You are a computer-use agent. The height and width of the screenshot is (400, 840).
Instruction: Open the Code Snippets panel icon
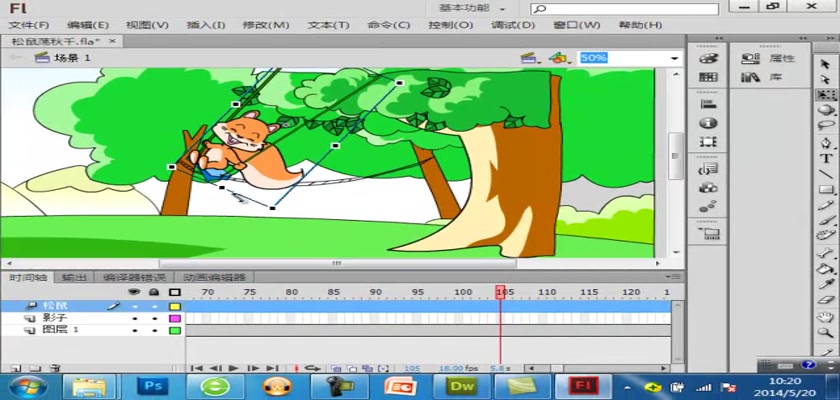pos(708,169)
